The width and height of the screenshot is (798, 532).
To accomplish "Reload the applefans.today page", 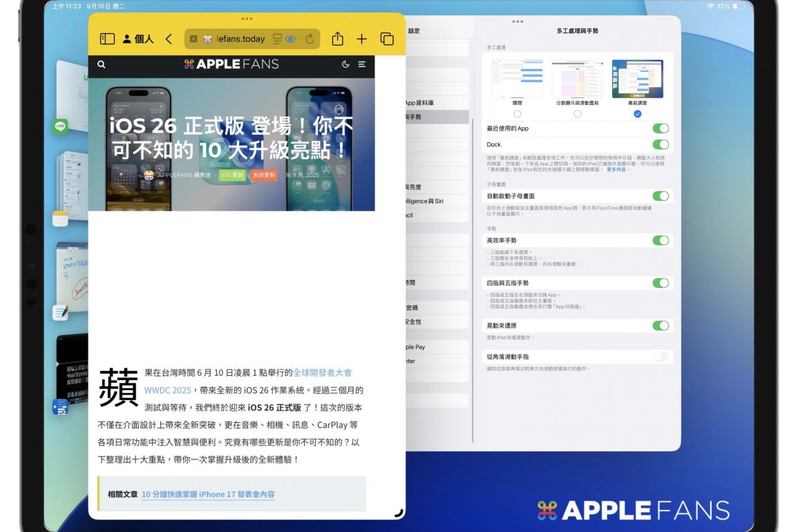I will 310,39.
